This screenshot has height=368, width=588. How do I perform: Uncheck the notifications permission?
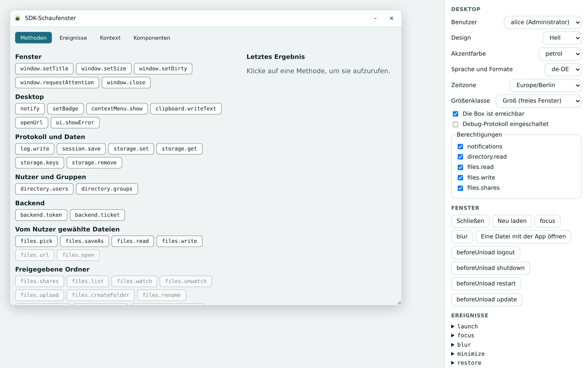(460, 147)
